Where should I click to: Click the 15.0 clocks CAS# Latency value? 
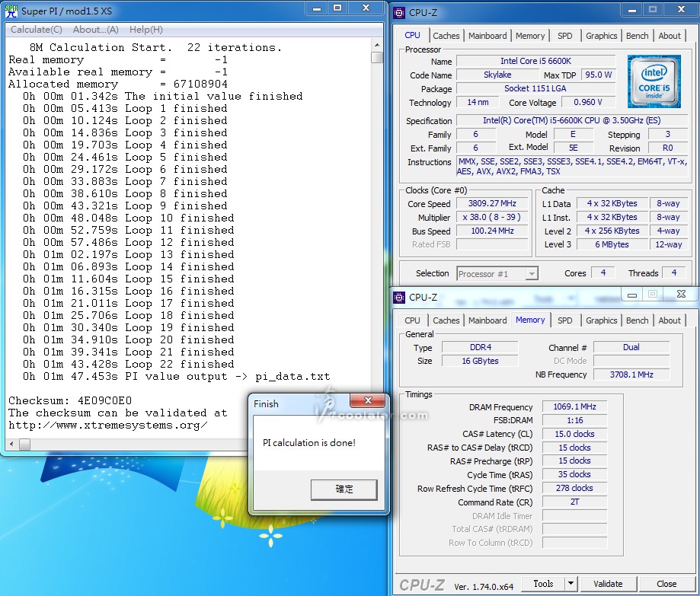click(574, 434)
